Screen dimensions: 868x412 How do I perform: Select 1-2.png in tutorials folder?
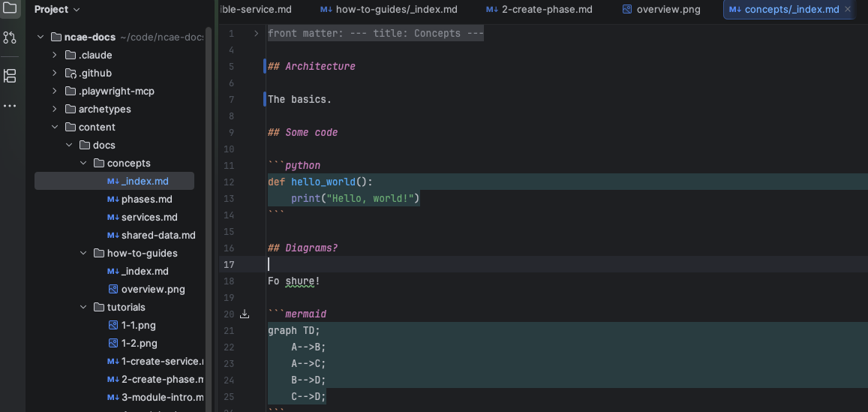pyautogui.click(x=140, y=344)
